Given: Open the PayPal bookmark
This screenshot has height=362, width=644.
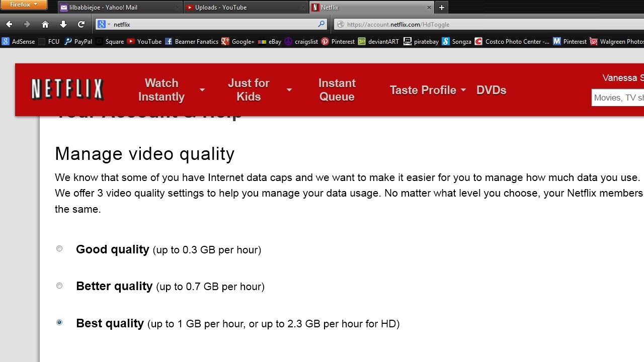Looking at the screenshot, I should point(78,42).
